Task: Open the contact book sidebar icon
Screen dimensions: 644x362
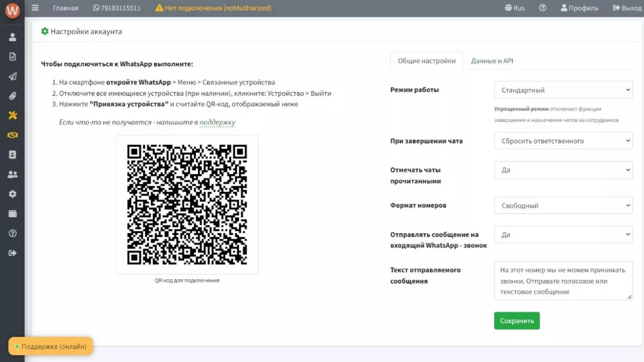Action: [x=12, y=154]
